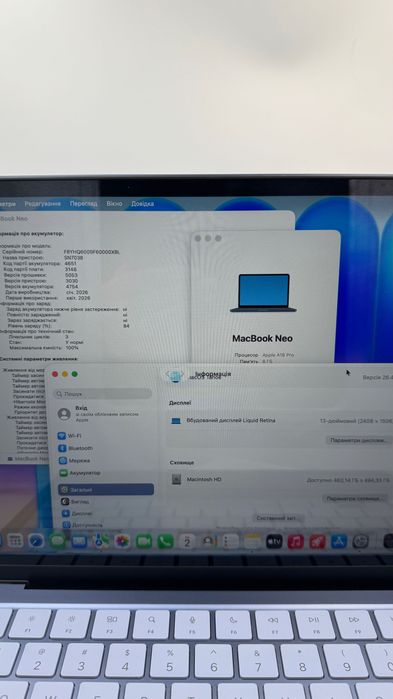Open the green Phone icon in Dock
The image size is (393, 699).
point(165,541)
